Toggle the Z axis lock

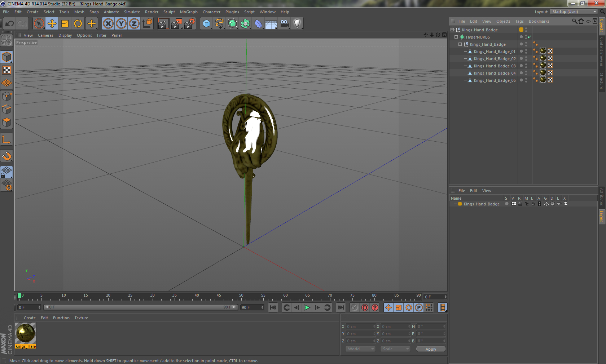pyautogui.click(x=134, y=24)
